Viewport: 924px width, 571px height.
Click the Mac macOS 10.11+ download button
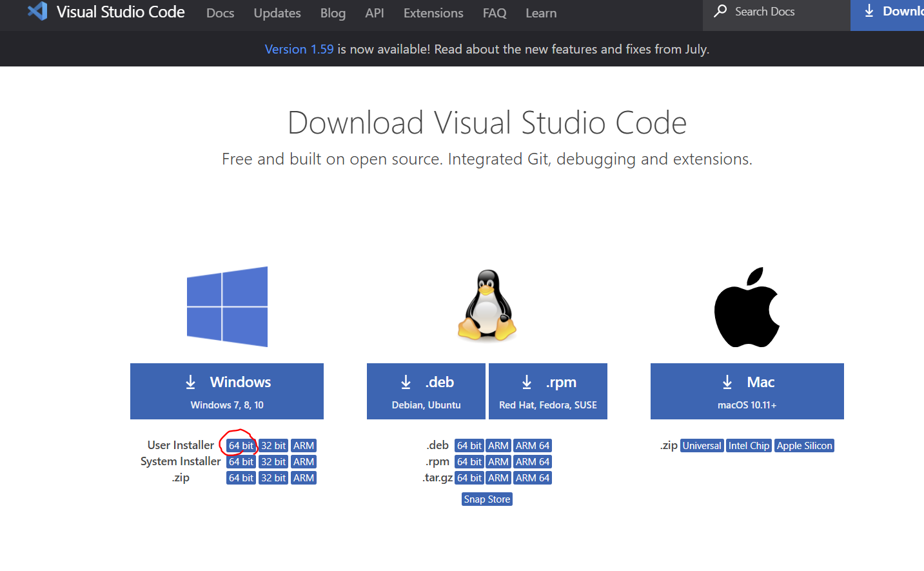pyautogui.click(x=747, y=391)
